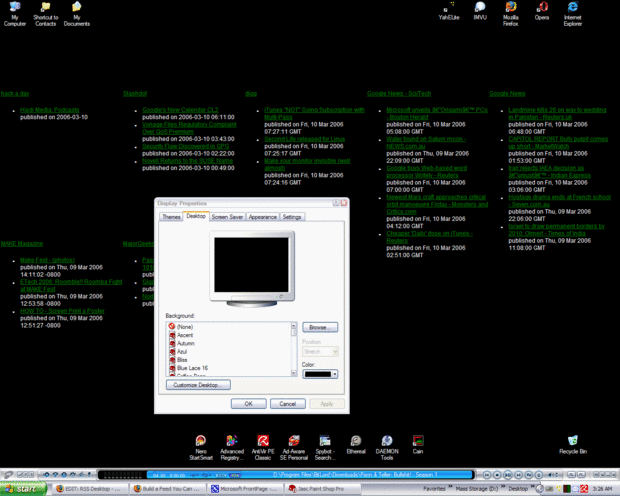Screen dimensions: 620x496
Task: Click the Background list scroll-up arrow
Action: click(294, 326)
